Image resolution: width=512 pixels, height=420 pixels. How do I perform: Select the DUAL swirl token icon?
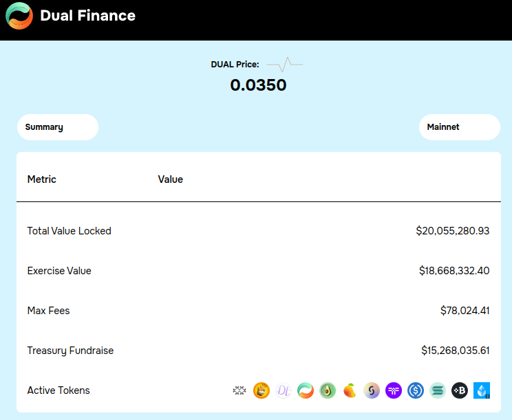tap(306, 390)
